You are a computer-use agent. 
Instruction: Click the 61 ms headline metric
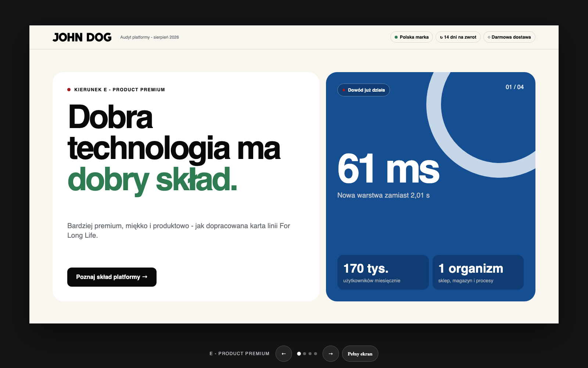tap(388, 169)
